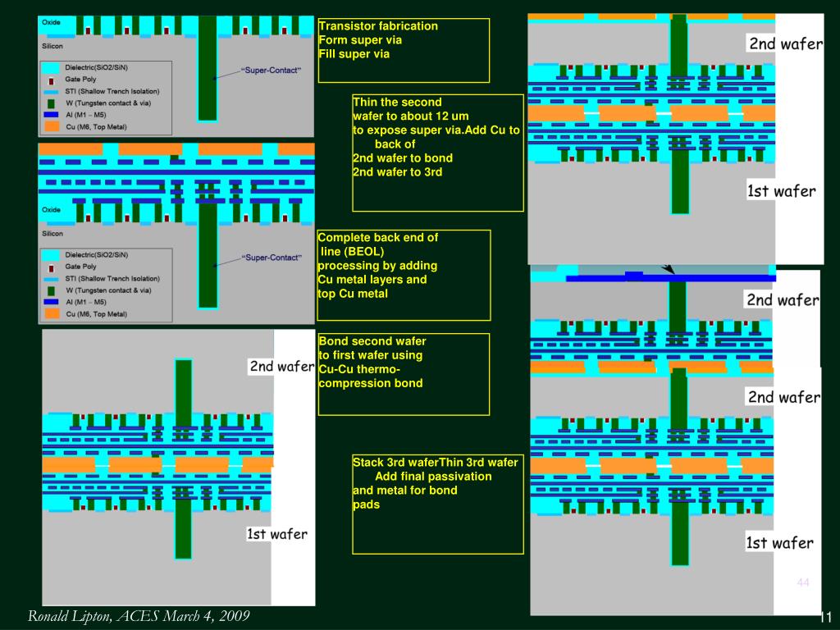Click slide number 11 in the corner
The height and width of the screenshot is (630, 840).
(x=825, y=619)
